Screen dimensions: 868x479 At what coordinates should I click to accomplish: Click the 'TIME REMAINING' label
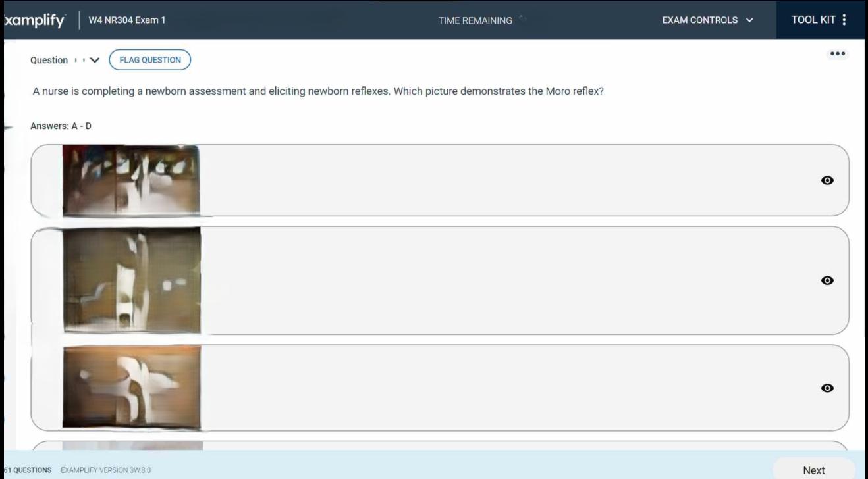pyautogui.click(x=475, y=20)
